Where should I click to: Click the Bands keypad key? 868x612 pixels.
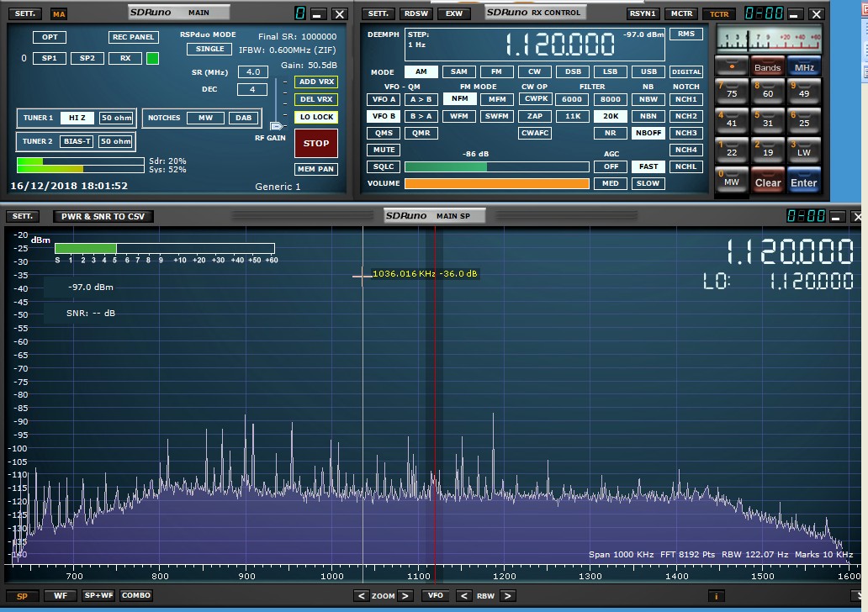[768, 66]
